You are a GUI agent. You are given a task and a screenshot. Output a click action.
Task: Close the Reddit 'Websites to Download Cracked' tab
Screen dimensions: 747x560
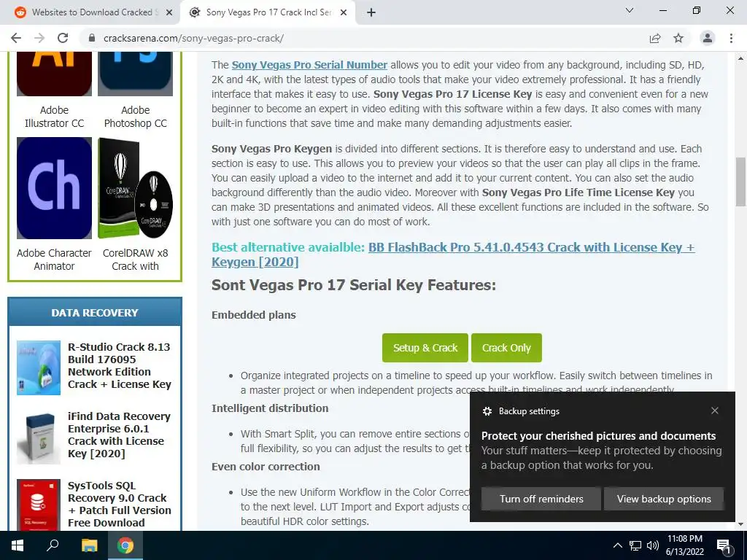coord(169,12)
